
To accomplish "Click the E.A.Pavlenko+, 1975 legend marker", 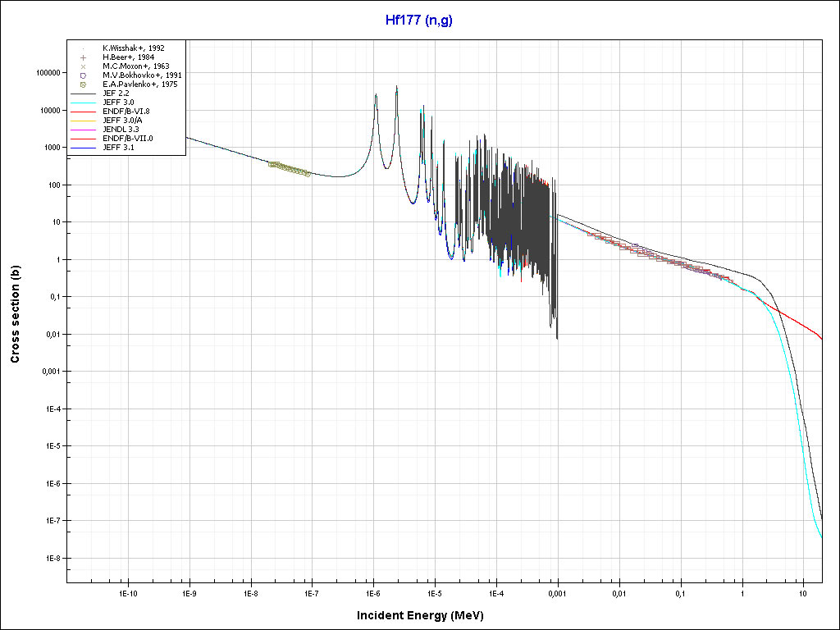I will [84, 84].
